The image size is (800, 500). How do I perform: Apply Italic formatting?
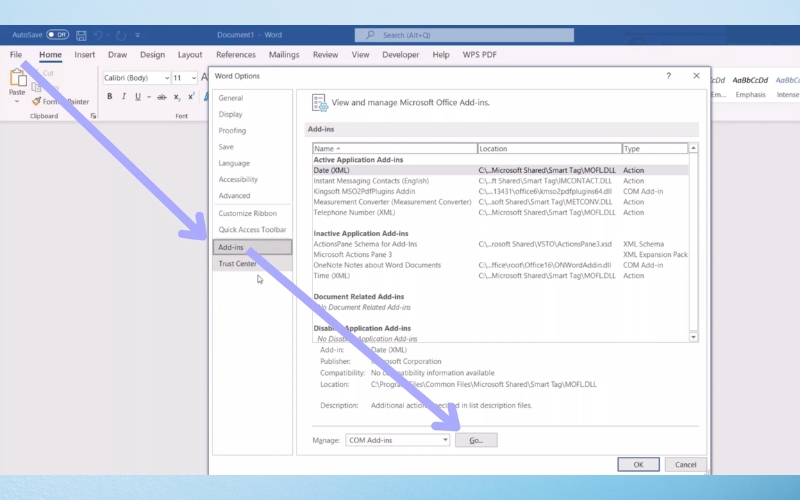coord(124,97)
